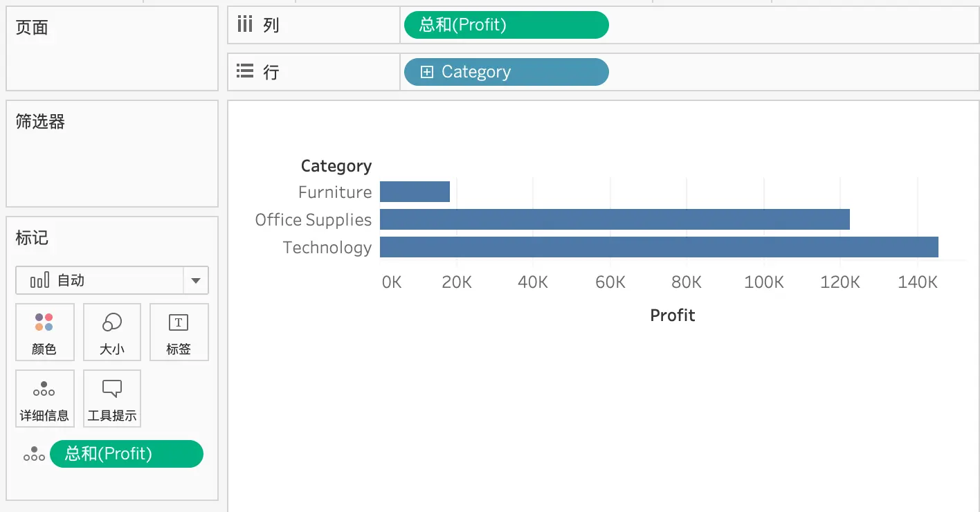Image resolution: width=980 pixels, height=512 pixels.
Task: Click the Detail (详细信息) marks card
Action: click(44, 399)
